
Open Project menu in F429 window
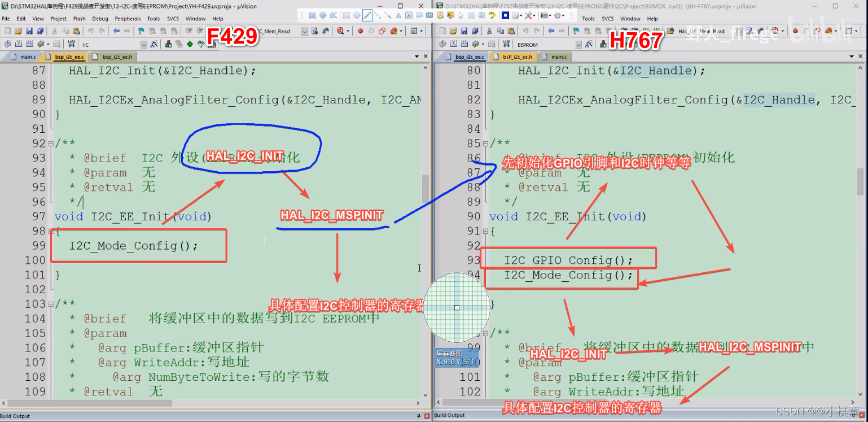click(x=58, y=19)
